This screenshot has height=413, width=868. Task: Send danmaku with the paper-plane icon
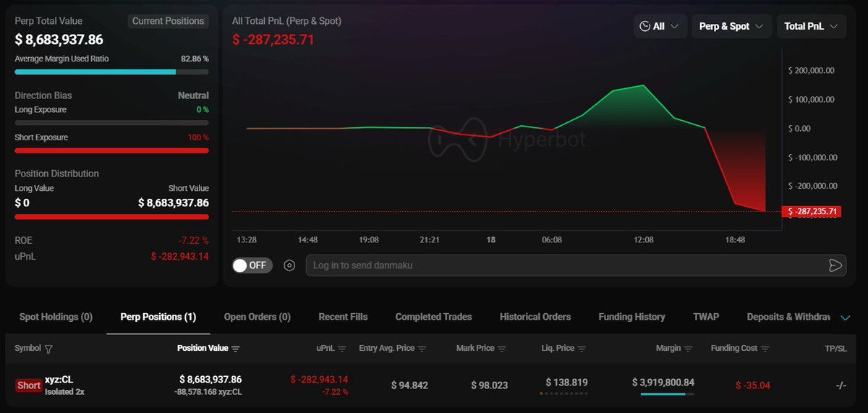tap(835, 265)
